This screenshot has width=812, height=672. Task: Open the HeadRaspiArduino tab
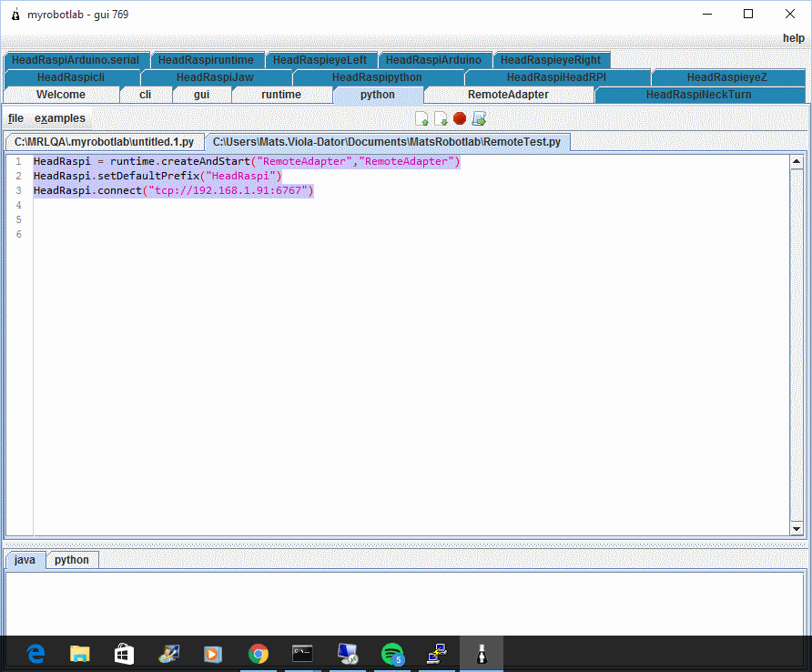coord(433,60)
